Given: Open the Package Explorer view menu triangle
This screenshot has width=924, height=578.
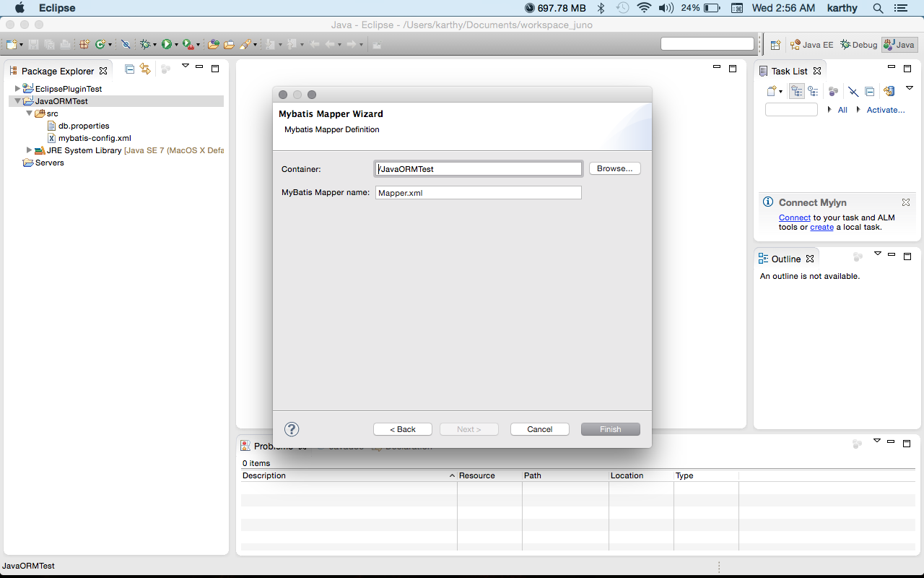Looking at the screenshot, I should click(x=186, y=66).
